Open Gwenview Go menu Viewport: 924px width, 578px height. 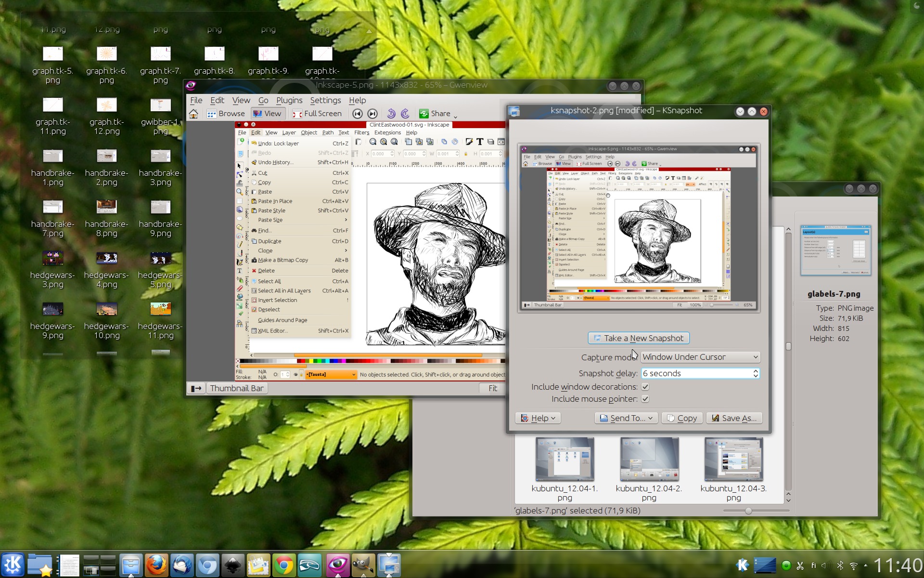pyautogui.click(x=263, y=100)
